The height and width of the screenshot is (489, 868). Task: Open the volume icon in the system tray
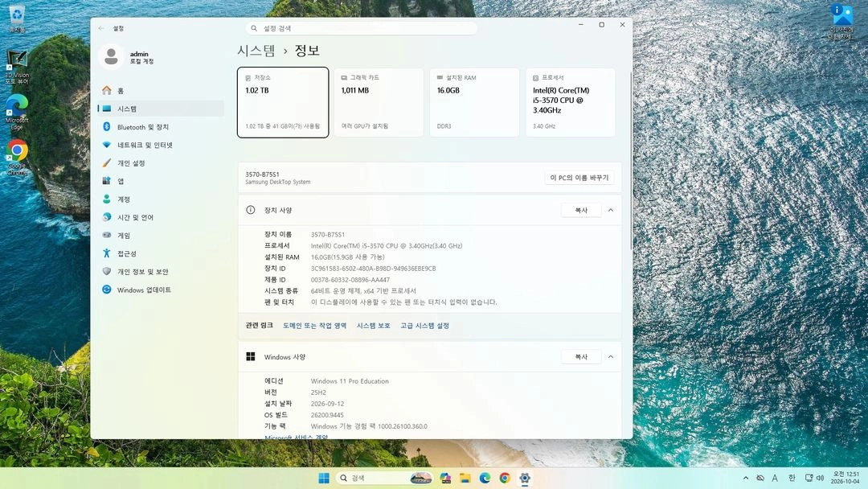pyautogui.click(x=821, y=478)
